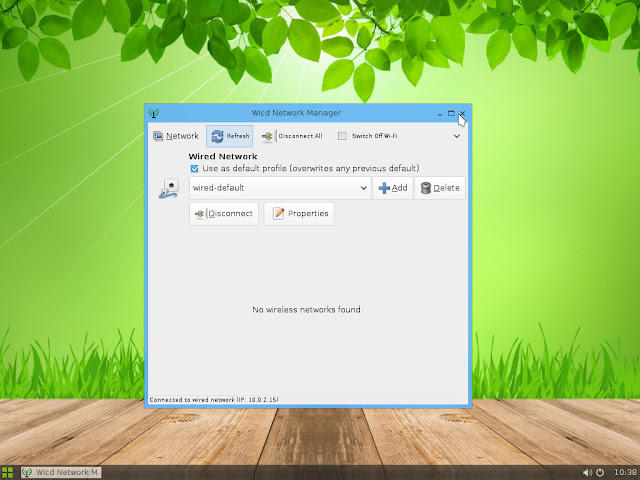Click the Disconnect All plug icon
The image size is (640, 480).
[x=267, y=136]
